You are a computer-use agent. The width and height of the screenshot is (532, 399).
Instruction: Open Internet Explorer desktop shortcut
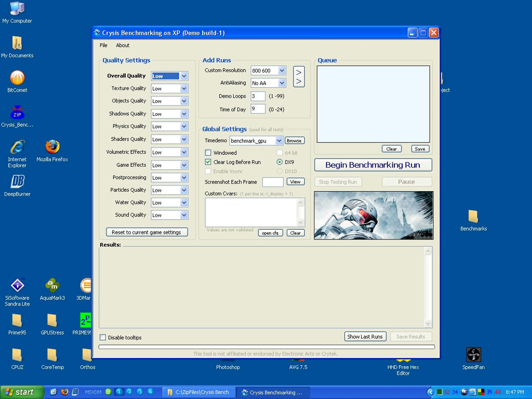coord(17,154)
